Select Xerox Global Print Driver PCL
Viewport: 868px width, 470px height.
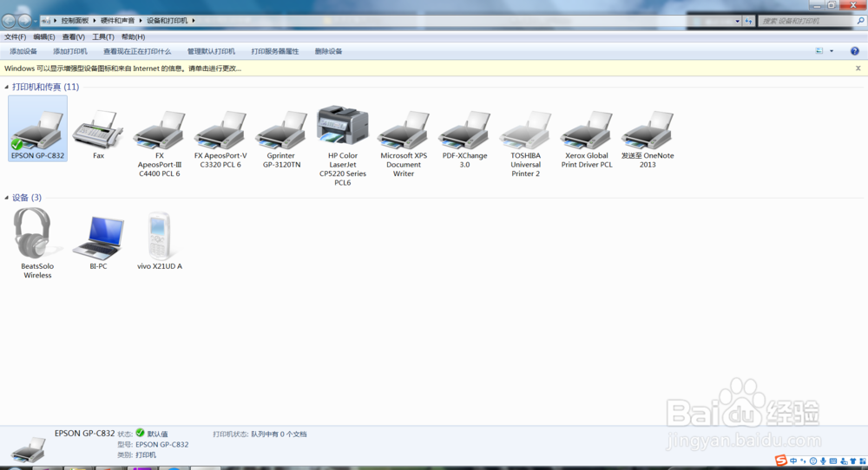click(587, 139)
